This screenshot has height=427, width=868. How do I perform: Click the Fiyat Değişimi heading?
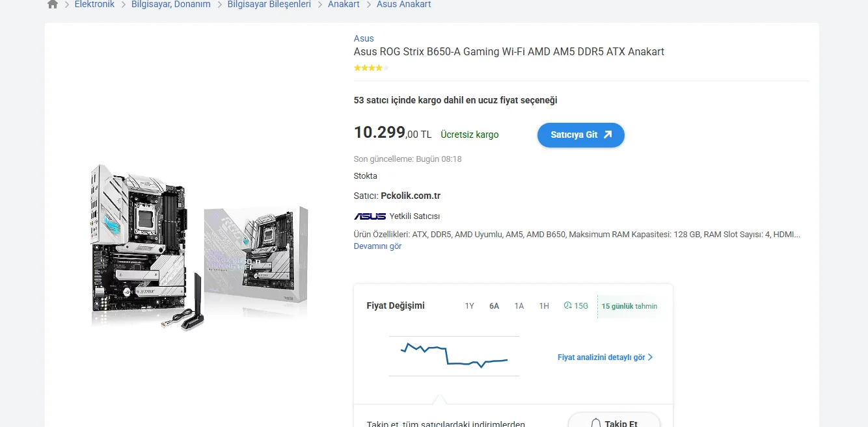(396, 306)
